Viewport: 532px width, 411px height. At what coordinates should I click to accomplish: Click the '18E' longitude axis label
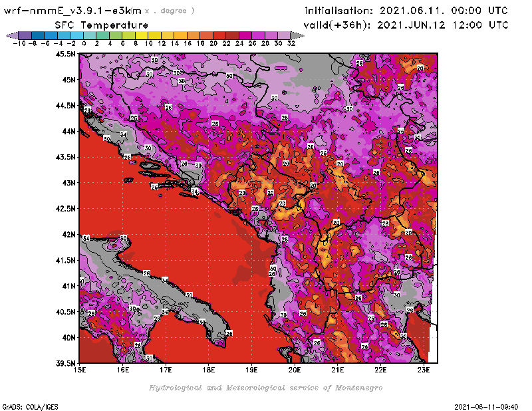209,370
